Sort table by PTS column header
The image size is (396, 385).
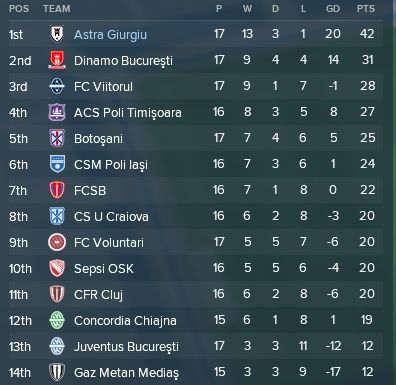click(x=366, y=9)
